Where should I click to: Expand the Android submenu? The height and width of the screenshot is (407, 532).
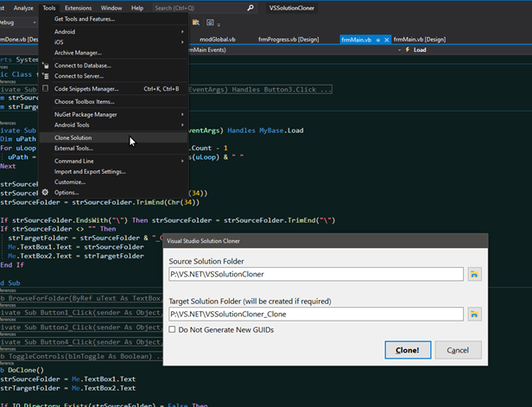(x=182, y=32)
